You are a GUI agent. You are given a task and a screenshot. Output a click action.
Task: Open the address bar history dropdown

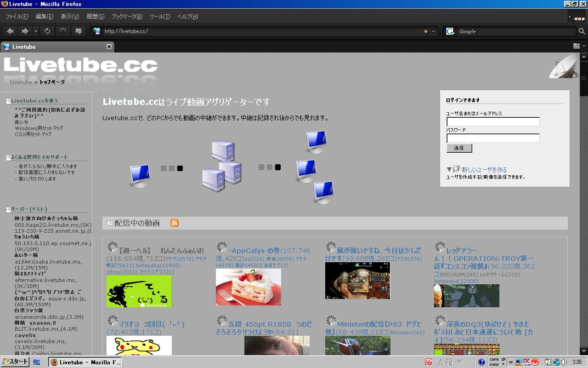coord(433,31)
